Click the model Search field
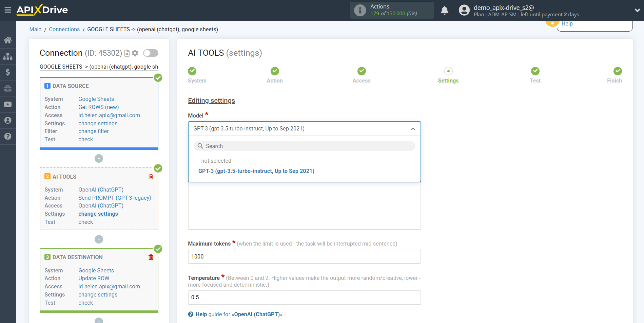Viewport: 644px width, 323px height. (x=304, y=146)
